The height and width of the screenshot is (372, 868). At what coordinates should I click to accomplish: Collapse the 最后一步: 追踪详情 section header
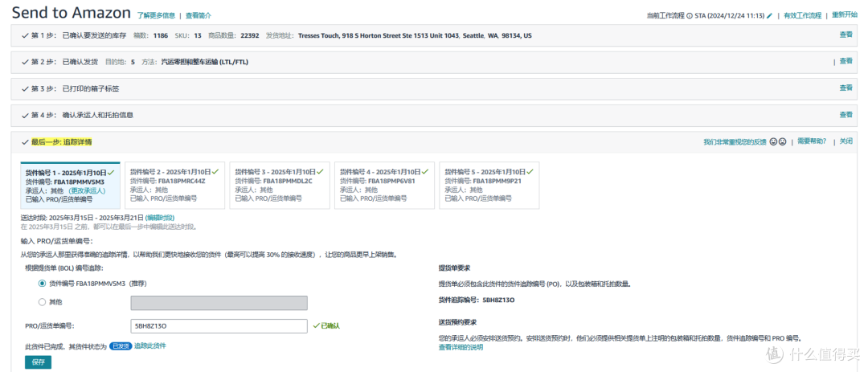pos(434,142)
